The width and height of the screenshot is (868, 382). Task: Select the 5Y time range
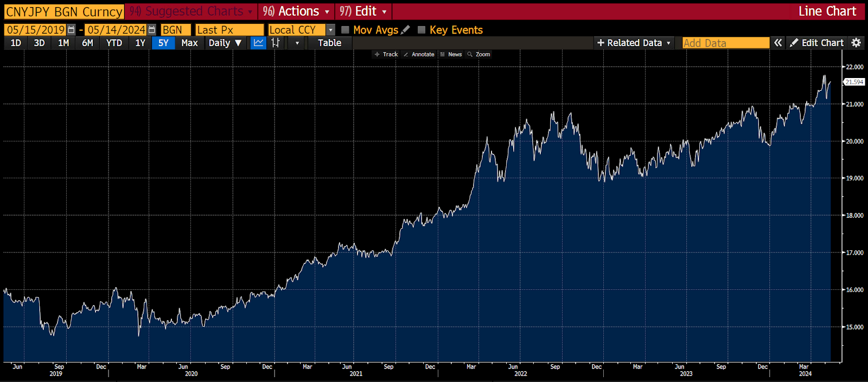163,43
